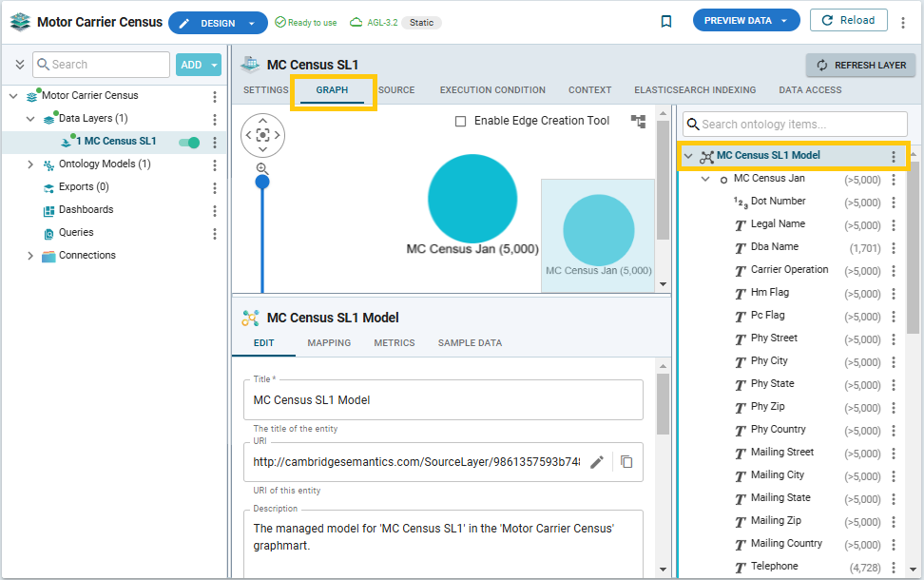This screenshot has width=924, height=580.
Task: Click the graph layout hierarchy icon
Action: coord(638,122)
